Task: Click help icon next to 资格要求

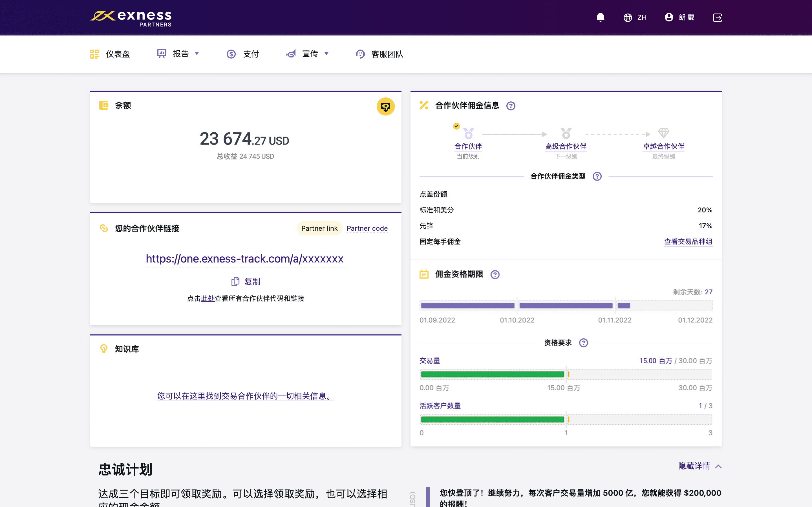Action: (584, 343)
